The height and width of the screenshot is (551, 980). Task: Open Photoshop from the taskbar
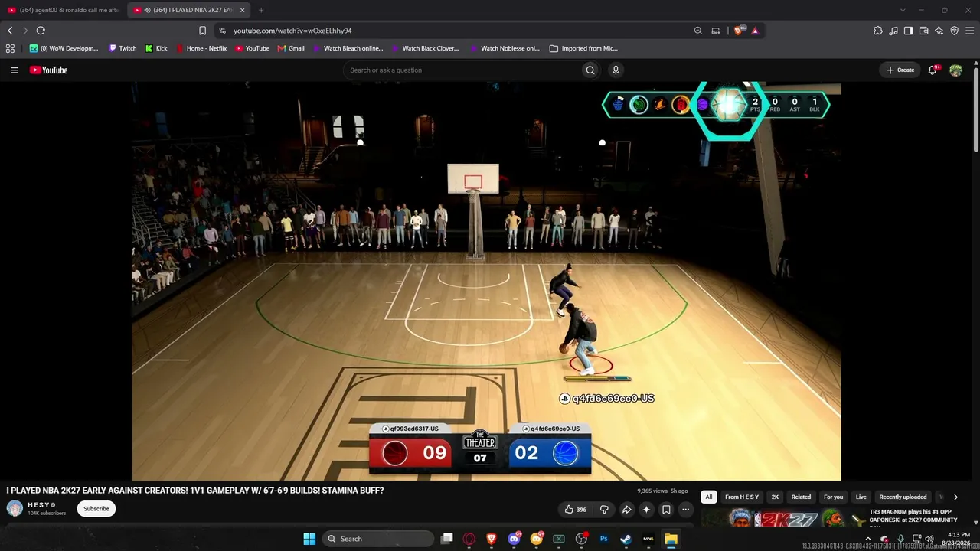click(604, 539)
